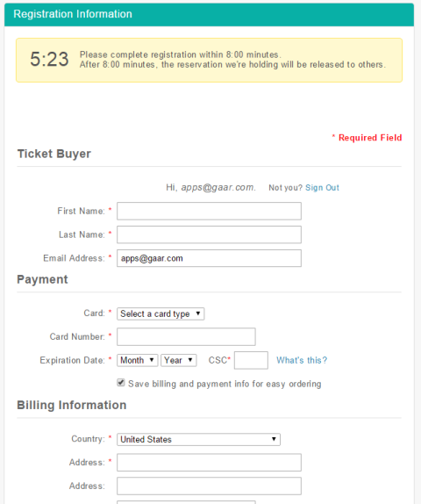Viewport: 421px width, 504px height.
Task: Click the Registration Information header bar
Action: tap(209, 14)
